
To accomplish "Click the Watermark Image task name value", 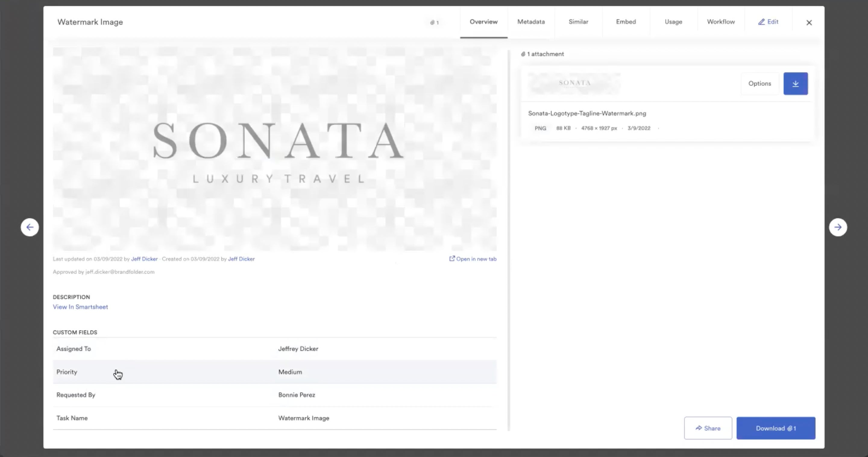I will [303, 418].
